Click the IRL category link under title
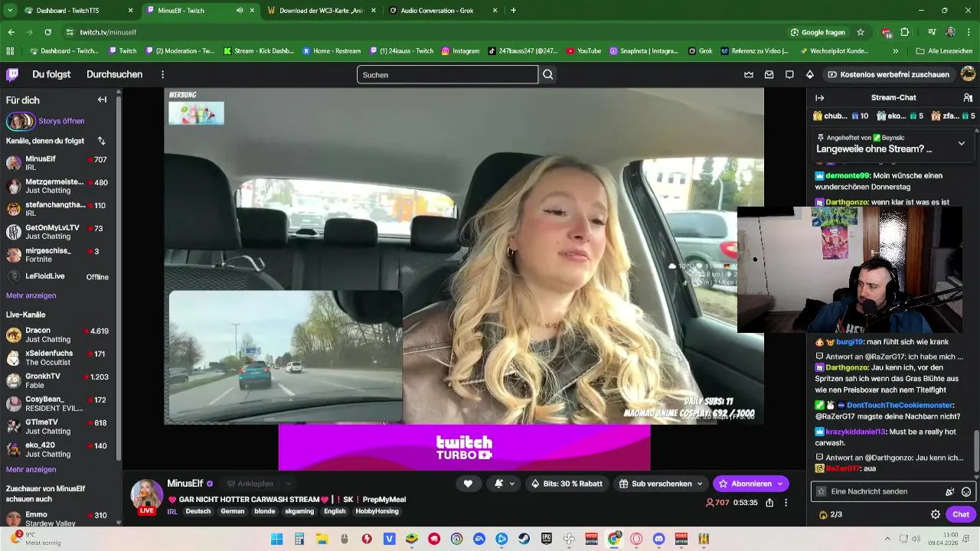Image resolution: width=980 pixels, height=551 pixels. point(172,511)
